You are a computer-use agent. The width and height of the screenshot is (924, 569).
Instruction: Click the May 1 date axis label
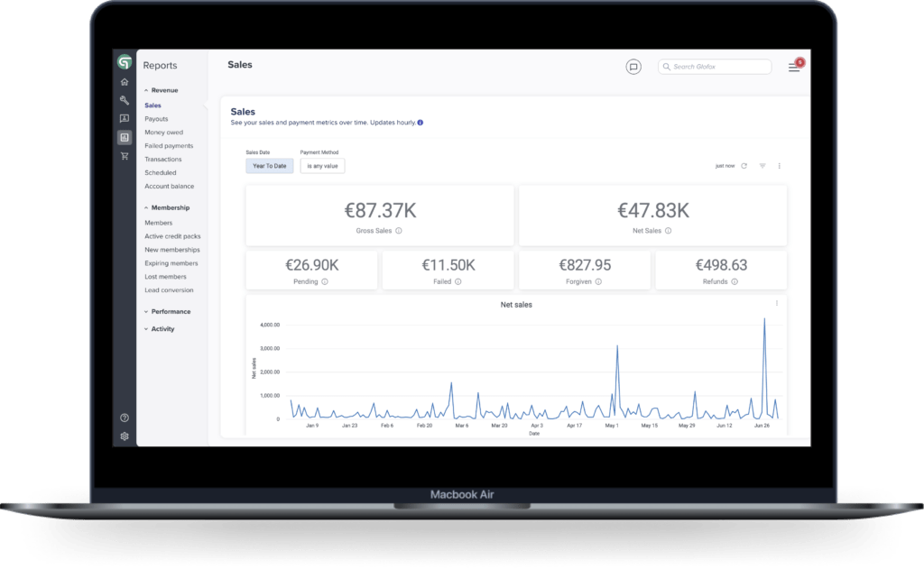[612, 426]
